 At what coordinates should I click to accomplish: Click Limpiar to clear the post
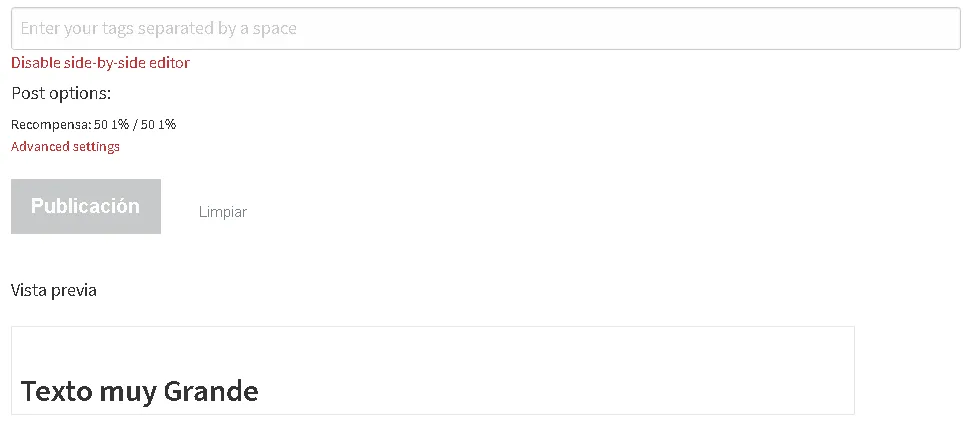tap(222, 212)
